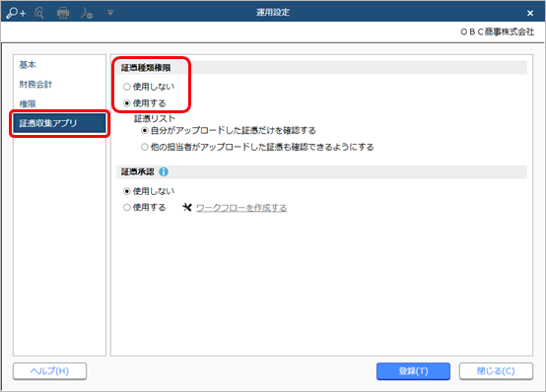Screen dimensions: 546x392
Task: Click the printer icon in the title bar
Action: [x=63, y=13]
